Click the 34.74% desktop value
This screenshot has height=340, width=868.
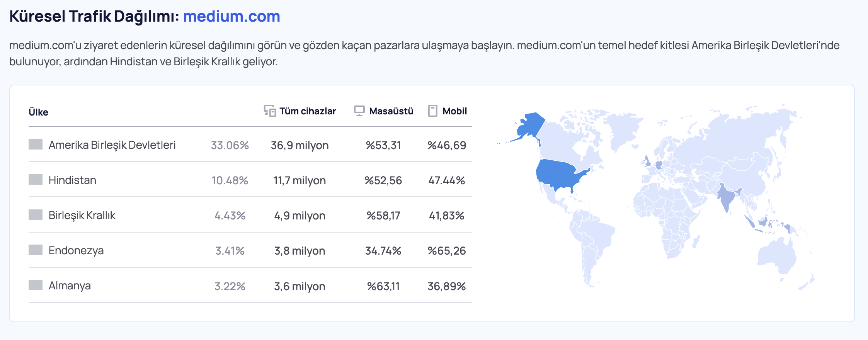click(383, 251)
